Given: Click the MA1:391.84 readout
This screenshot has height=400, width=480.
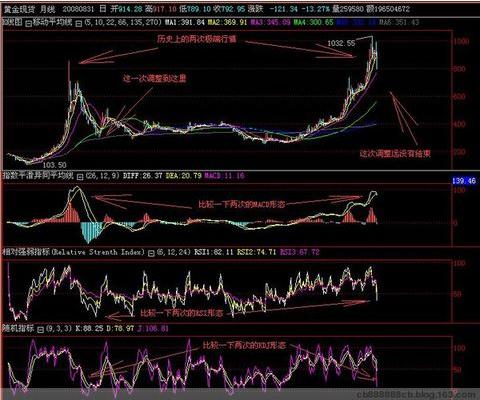Looking at the screenshot, I should pos(185,23).
